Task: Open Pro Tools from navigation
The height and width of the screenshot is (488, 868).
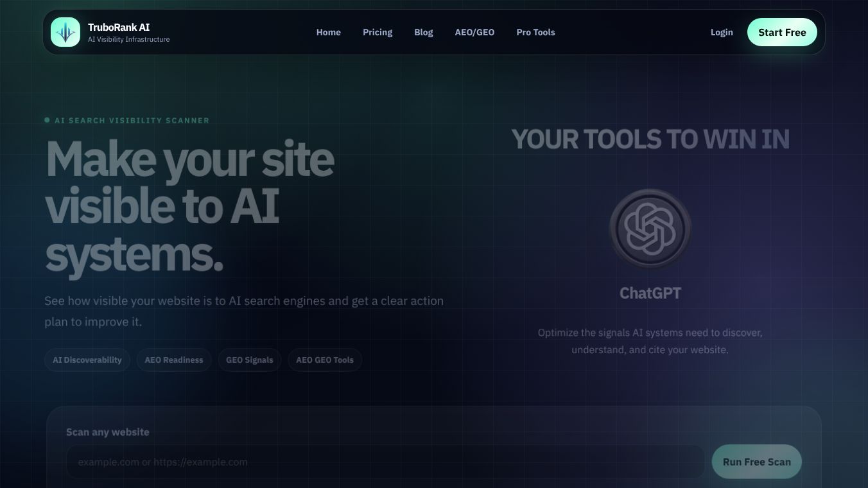Action: coord(536,32)
